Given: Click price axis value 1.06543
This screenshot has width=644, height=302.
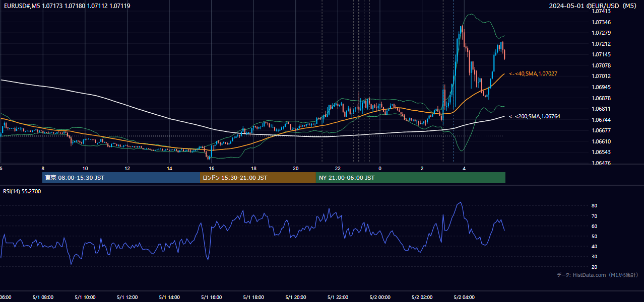Looking at the screenshot, I should coord(601,152).
